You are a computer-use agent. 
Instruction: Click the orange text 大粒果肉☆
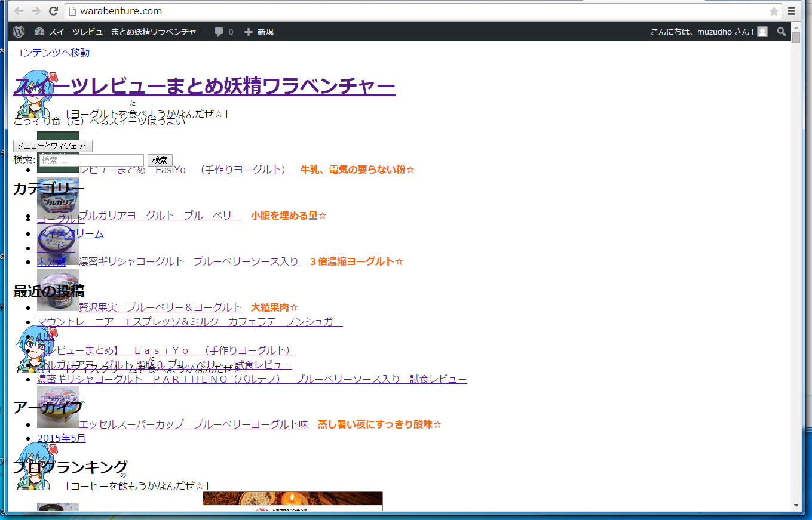274,307
